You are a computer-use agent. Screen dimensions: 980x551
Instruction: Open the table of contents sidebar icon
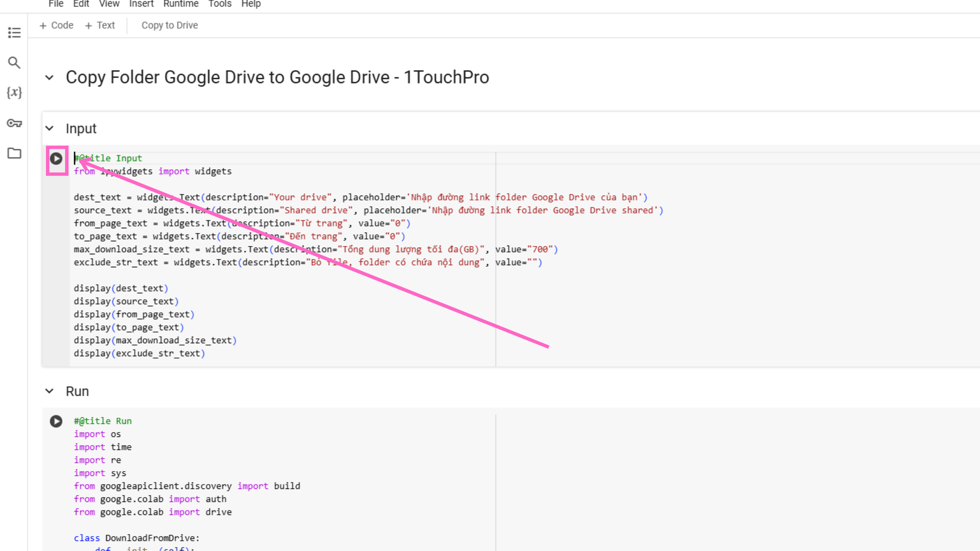click(x=14, y=33)
